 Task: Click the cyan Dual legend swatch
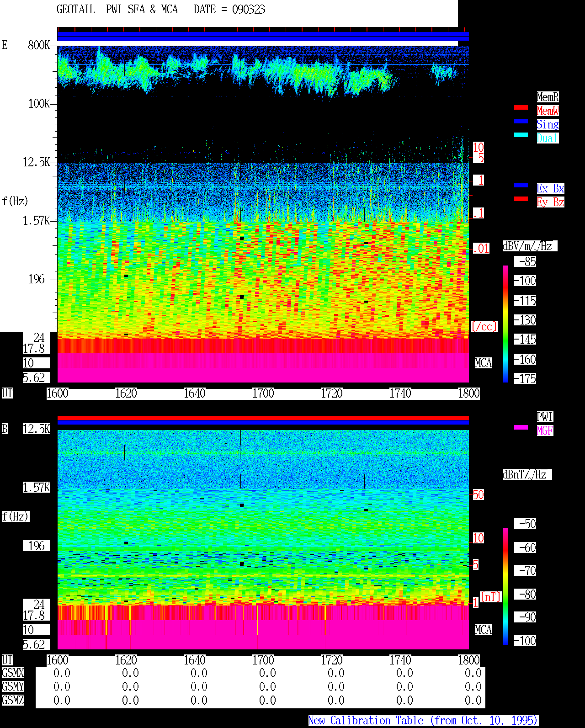521,135
